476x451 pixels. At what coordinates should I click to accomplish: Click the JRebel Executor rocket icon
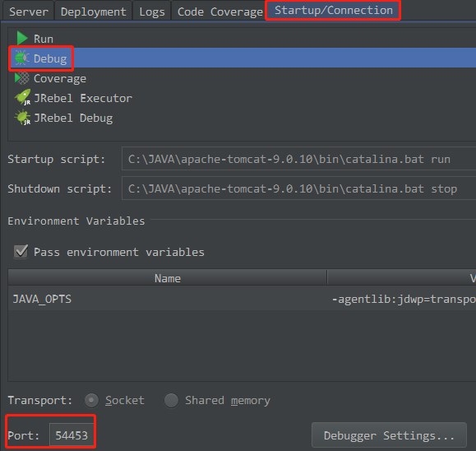click(x=22, y=97)
